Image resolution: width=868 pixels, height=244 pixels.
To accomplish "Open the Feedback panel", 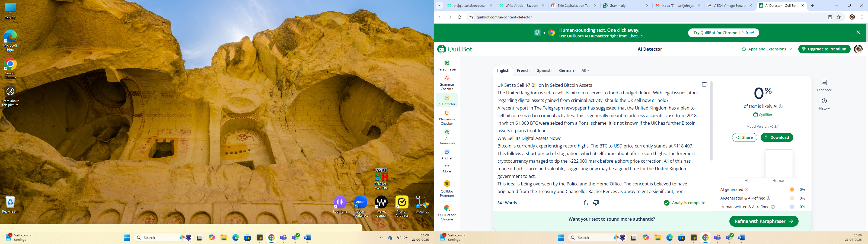I will (824, 86).
